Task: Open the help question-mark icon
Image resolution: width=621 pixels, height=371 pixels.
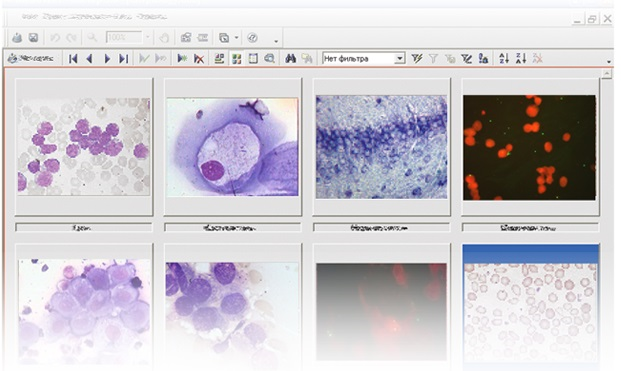Action: pyautogui.click(x=252, y=38)
